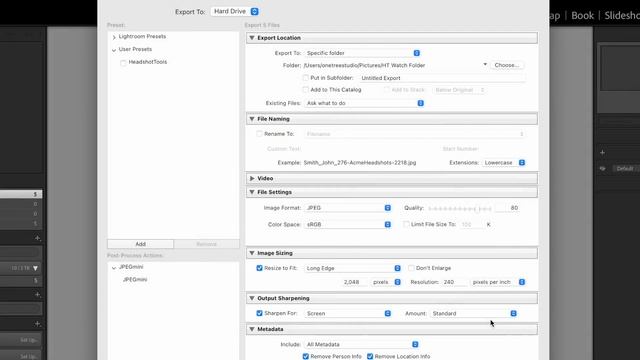Select the HeadshotTools preset
640x360 pixels.
pyautogui.click(x=148, y=62)
